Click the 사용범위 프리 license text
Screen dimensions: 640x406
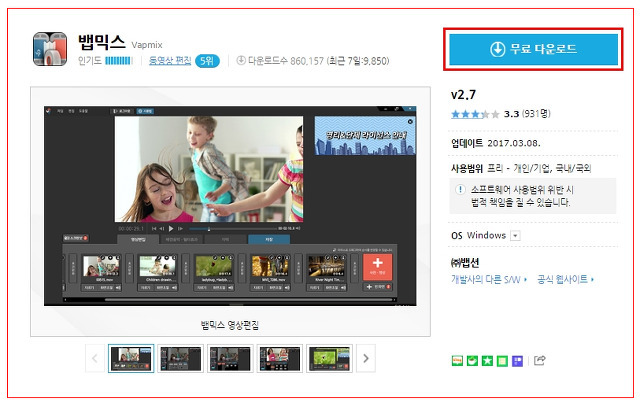(521, 168)
